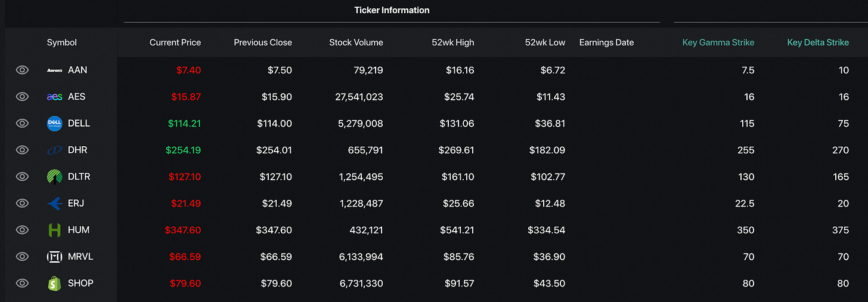Toggle the eye icon for AAN row
The height and width of the screenshot is (302, 868).
[22, 70]
